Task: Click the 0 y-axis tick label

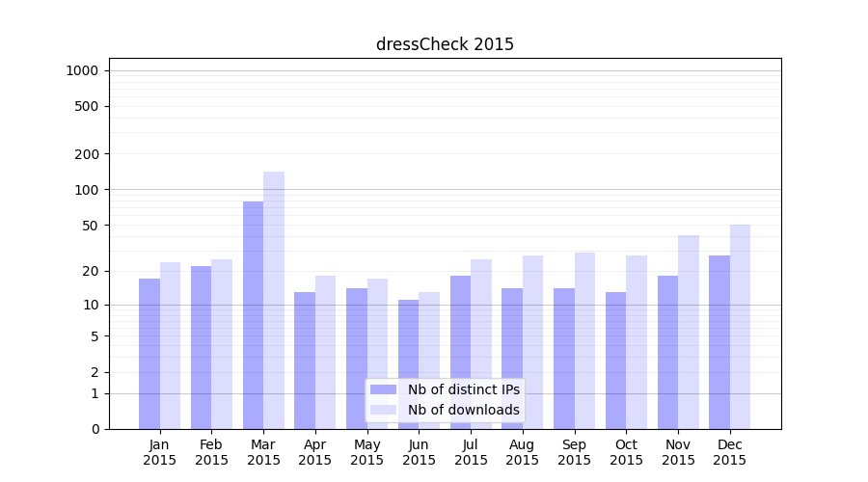Action: (x=95, y=429)
